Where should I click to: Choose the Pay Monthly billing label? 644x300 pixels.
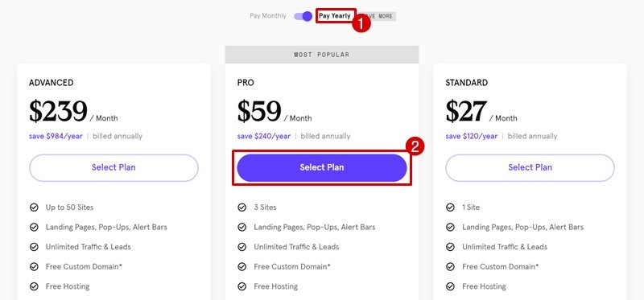[x=268, y=16]
